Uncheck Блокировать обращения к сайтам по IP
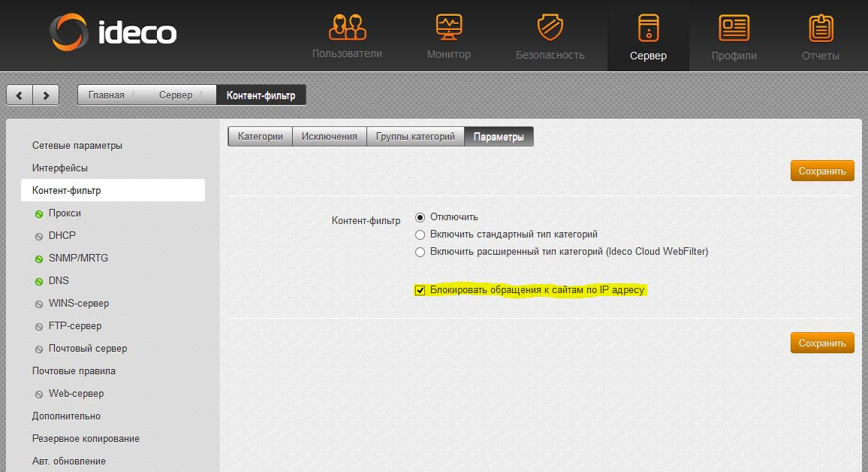This screenshot has width=868, height=472. pos(420,290)
